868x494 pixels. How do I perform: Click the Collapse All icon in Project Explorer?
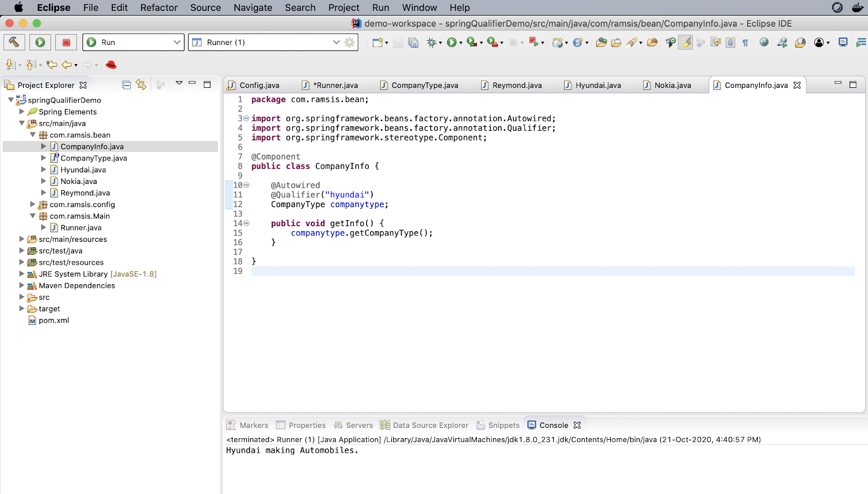point(125,85)
